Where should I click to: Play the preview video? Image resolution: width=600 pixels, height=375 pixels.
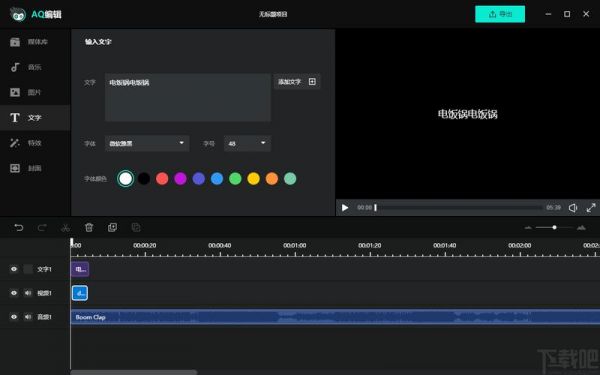[x=345, y=207]
